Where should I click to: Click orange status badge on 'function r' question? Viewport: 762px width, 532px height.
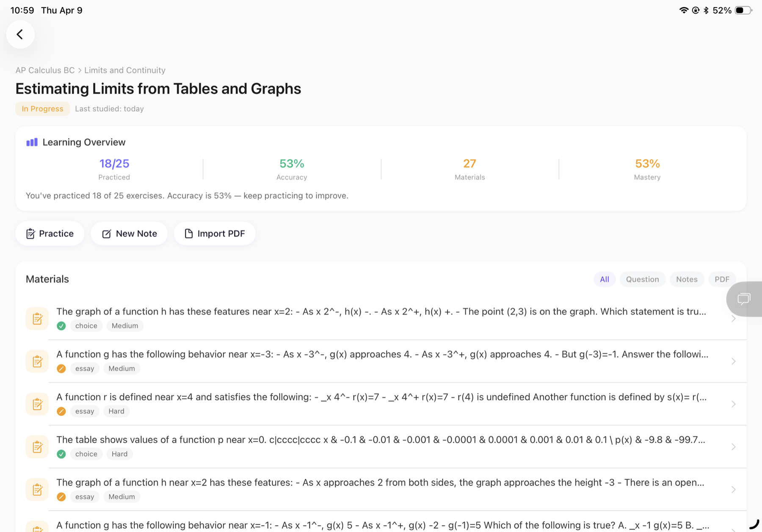[x=61, y=411]
